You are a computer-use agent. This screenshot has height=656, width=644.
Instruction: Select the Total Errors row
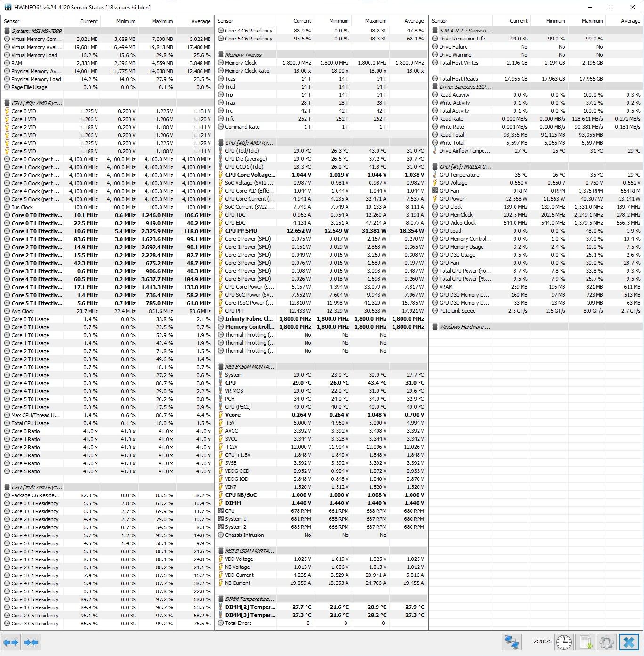322,623
